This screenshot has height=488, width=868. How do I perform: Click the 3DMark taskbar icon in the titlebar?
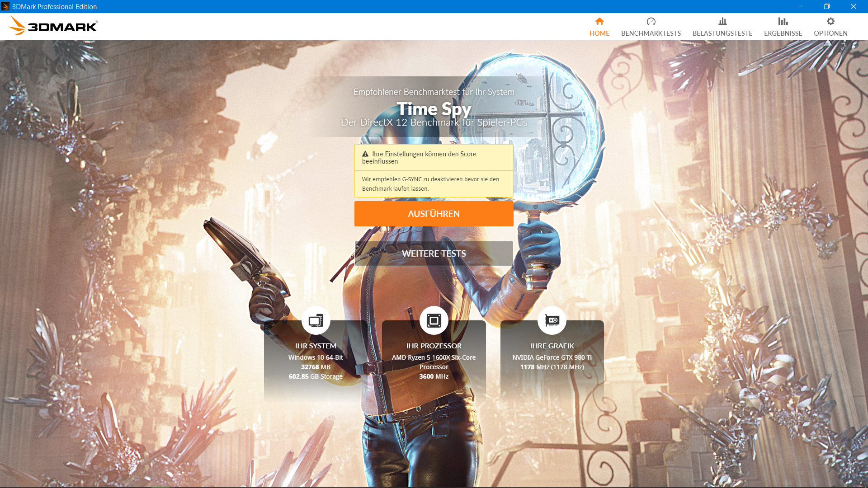5,6
